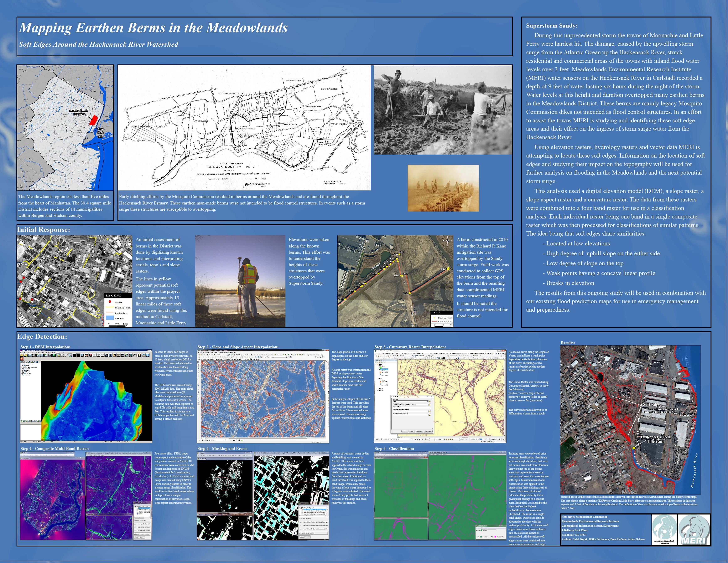This screenshot has height=563, width=728.
Task: Toggle the checked layer checkbox in QT Modeler tree
Action: (25, 367)
